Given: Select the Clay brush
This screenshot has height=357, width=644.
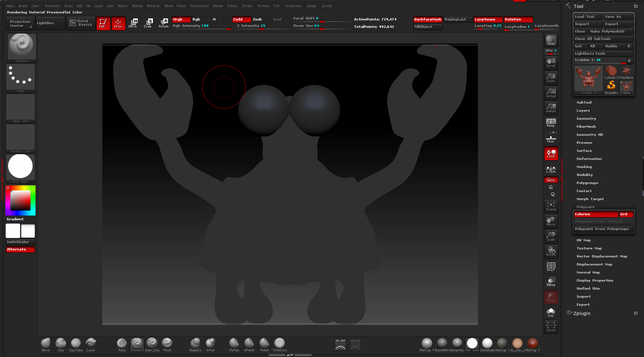Looking at the screenshot, I should click(x=61, y=345).
